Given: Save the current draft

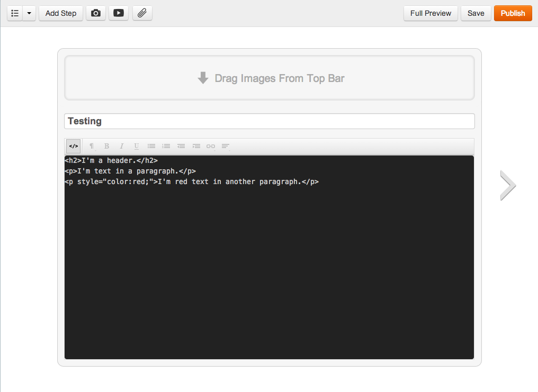Looking at the screenshot, I should pyautogui.click(x=476, y=13).
